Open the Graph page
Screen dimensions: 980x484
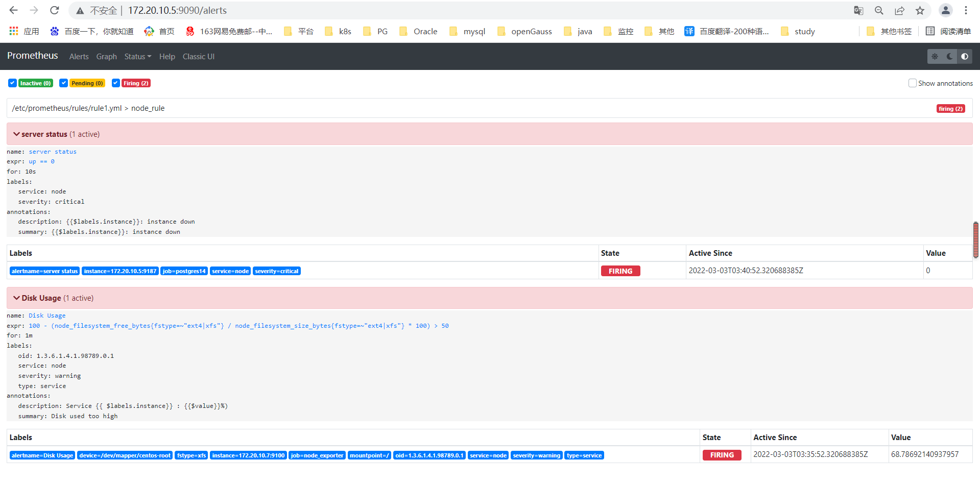106,56
